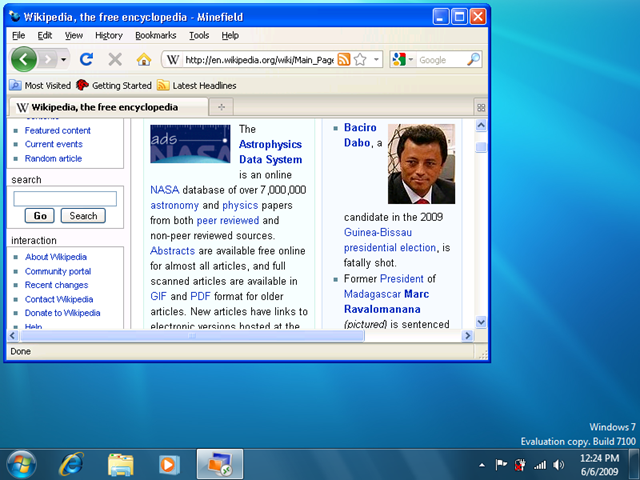640x480 pixels.
Task: Show hidden system tray icons
Action: click(481, 465)
